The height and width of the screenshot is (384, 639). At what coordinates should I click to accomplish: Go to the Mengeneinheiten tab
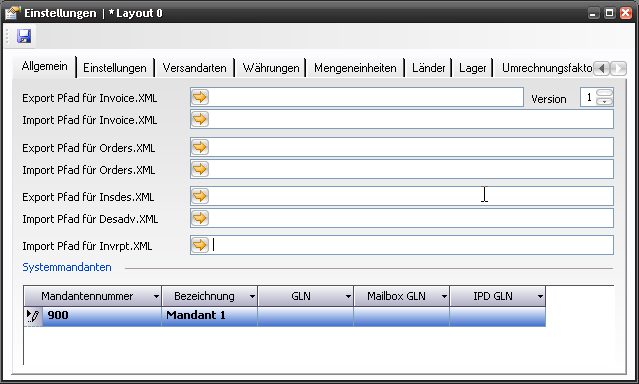(x=355, y=68)
